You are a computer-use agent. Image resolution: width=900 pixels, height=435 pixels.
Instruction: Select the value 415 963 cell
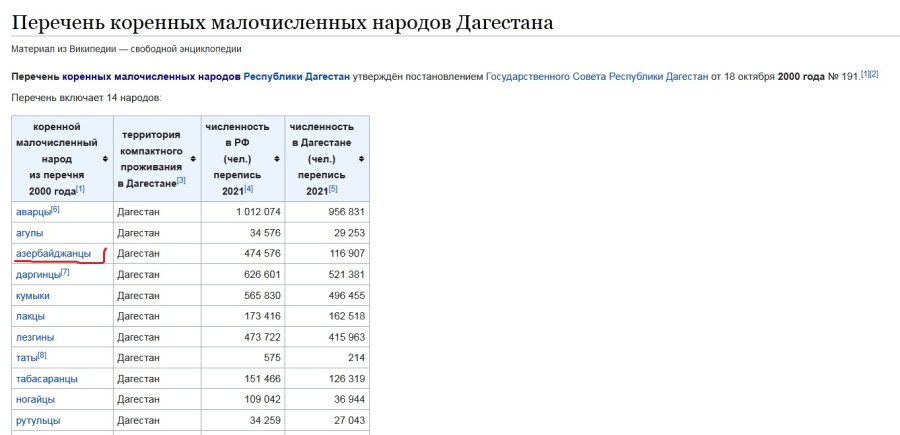[327, 337]
